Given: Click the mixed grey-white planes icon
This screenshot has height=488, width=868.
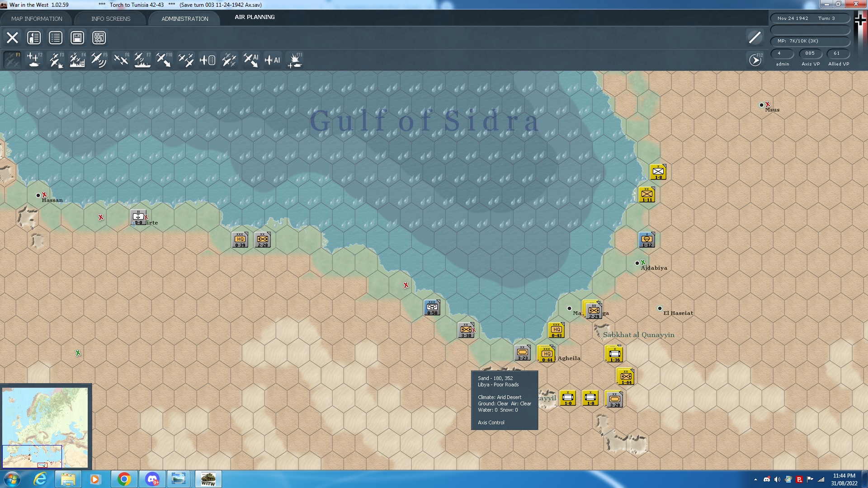Looking at the screenshot, I should point(229,60).
